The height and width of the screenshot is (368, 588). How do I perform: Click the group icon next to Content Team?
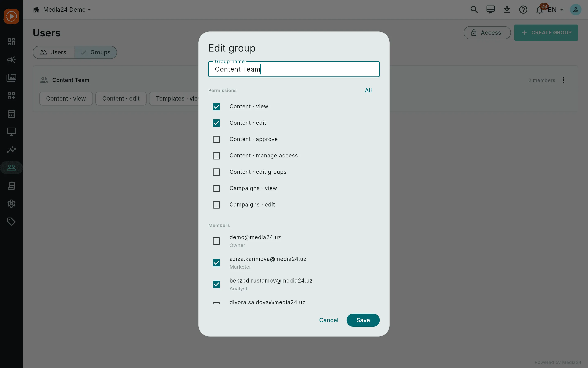click(x=44, y=80)
